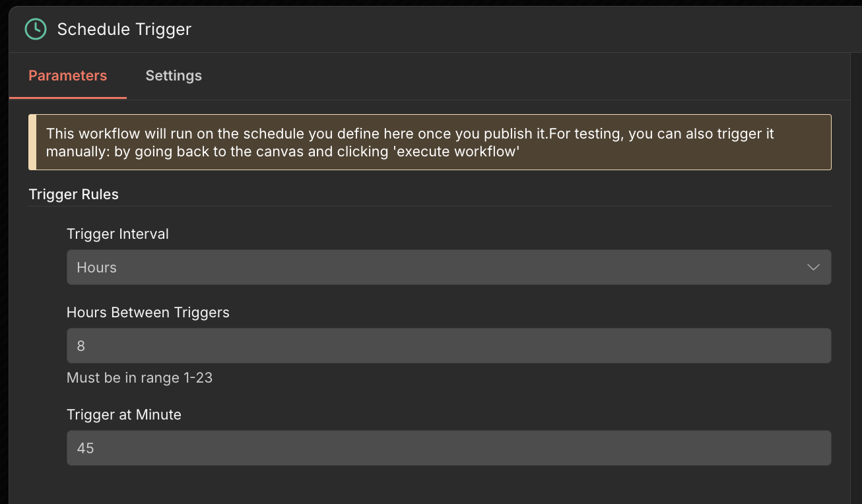Click the Hours Between Triggers label

148,313
